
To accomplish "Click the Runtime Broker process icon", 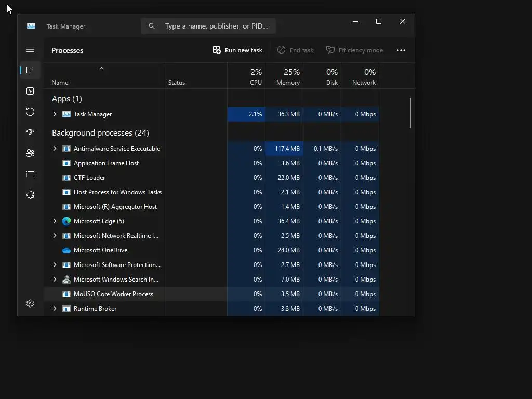I will (66, 309).
